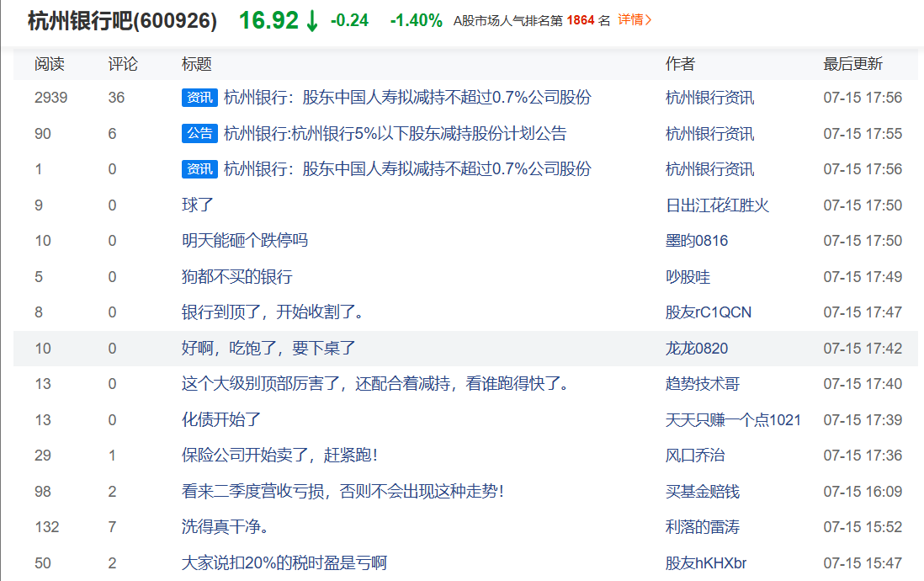Screen dimensions: 924x581
Task: Open author profile 天天只赚一个点1021
Action: pyautogui.click(x=733, y=419)
